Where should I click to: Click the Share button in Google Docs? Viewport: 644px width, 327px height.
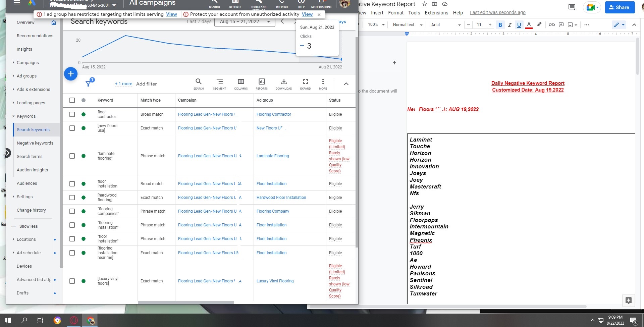pyautogui.click(x=620, y=7)
